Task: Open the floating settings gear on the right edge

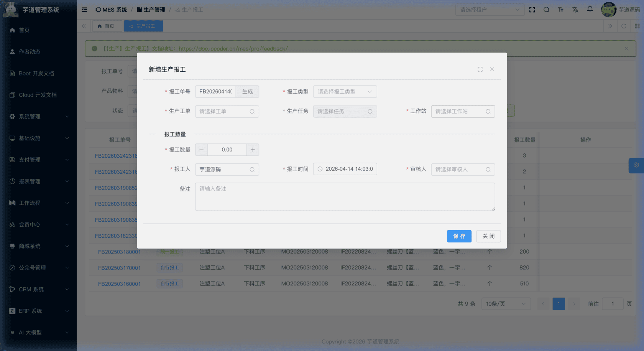Action: [x=636, y=165]
